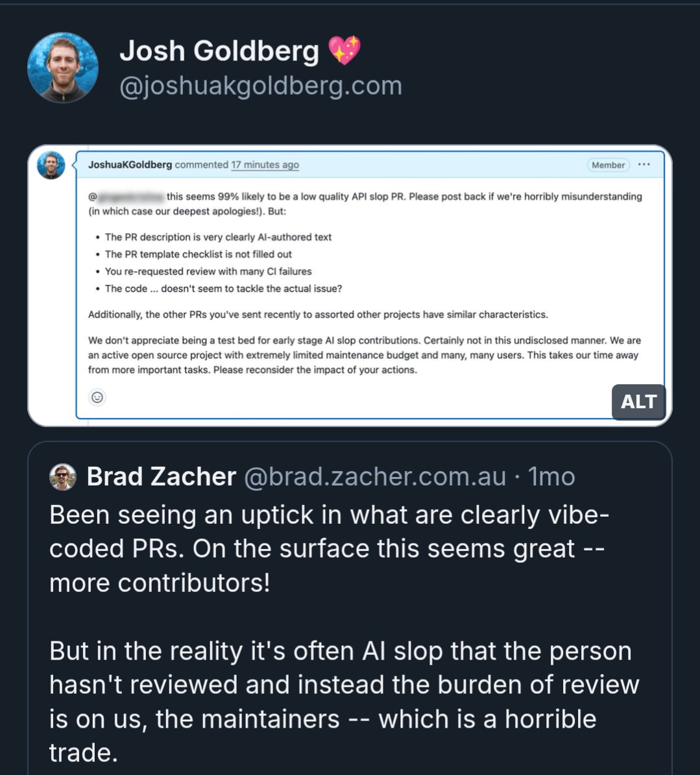Click JoshuaKGoldberg's username in the comment header
700x775 pixels.
(129, 165)
